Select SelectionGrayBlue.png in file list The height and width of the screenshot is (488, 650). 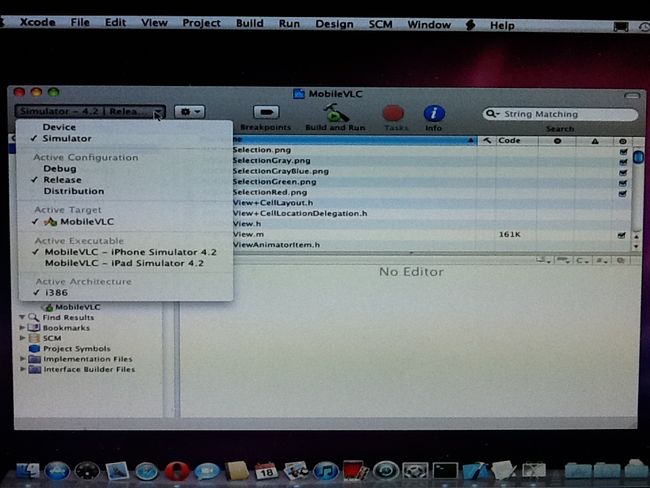[x=281, y=171]
